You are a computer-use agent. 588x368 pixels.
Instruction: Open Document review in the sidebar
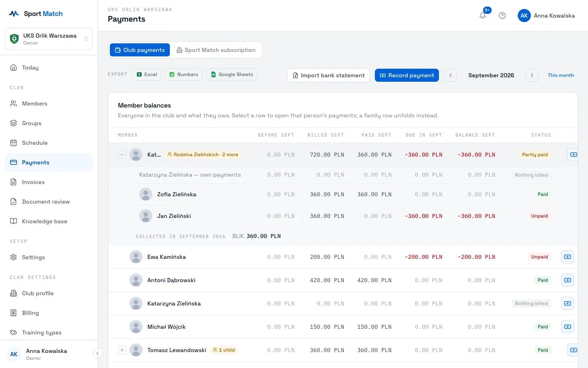click(x=49, y=202)
